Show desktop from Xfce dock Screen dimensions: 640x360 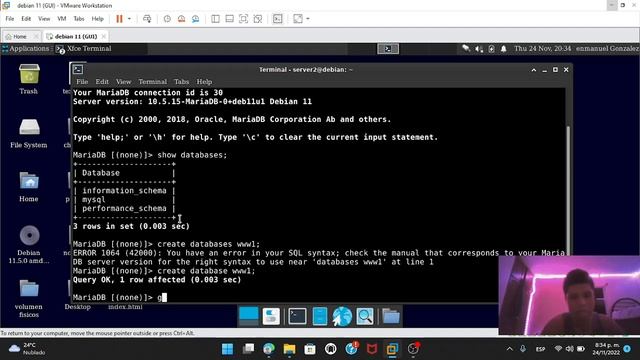[249, 316]
